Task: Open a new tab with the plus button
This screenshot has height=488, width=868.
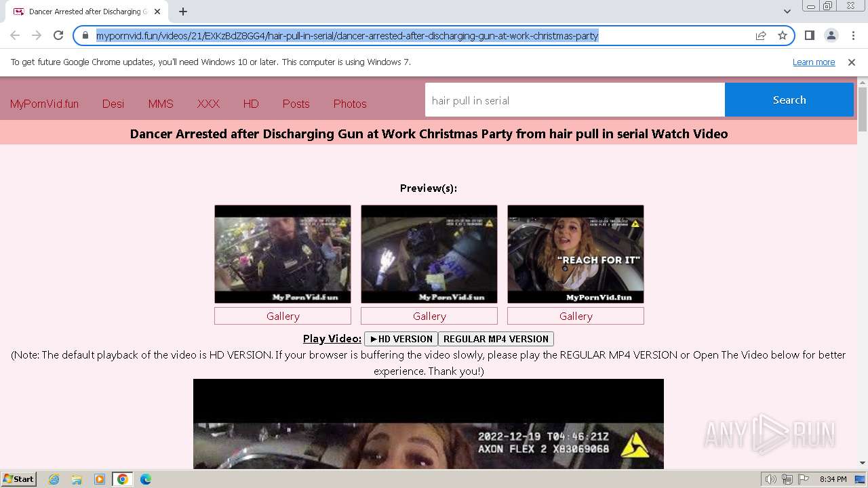Action: (183, 12)
